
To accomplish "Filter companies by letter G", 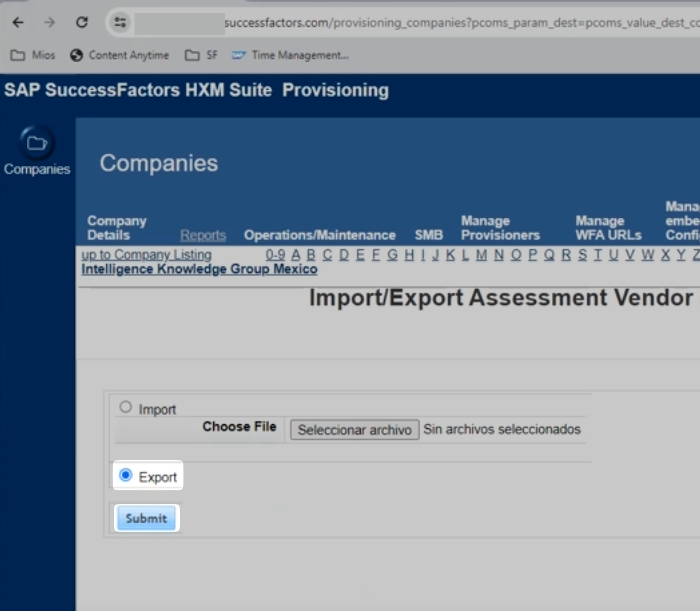I will coord(392,255).
